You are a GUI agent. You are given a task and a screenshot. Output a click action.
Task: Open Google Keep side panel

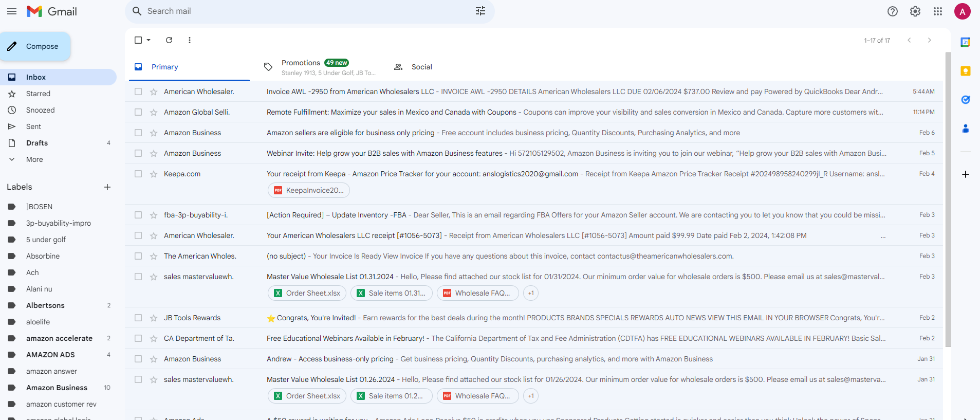966,71
